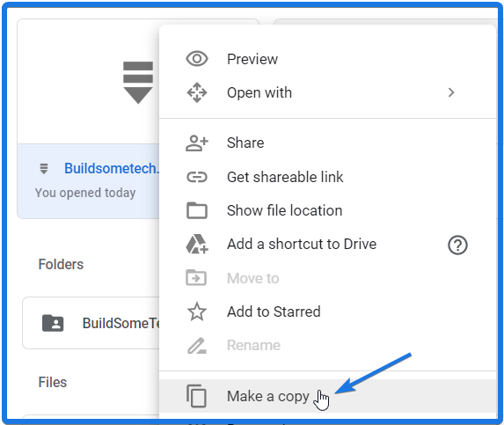Click the Make a copy duplicate icon
Screen dimensions: 504x425
pos(196,396)
